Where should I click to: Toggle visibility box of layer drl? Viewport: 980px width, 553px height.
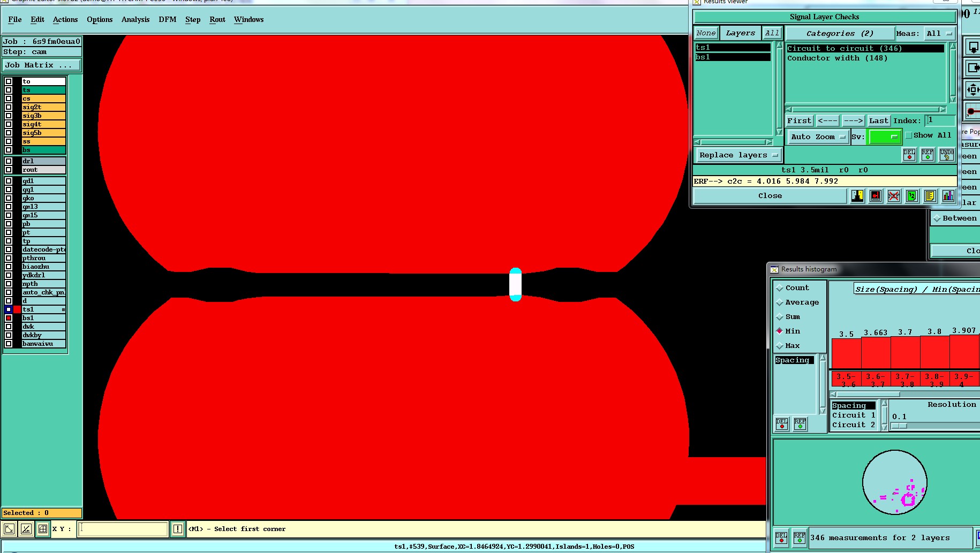point(9,161)
